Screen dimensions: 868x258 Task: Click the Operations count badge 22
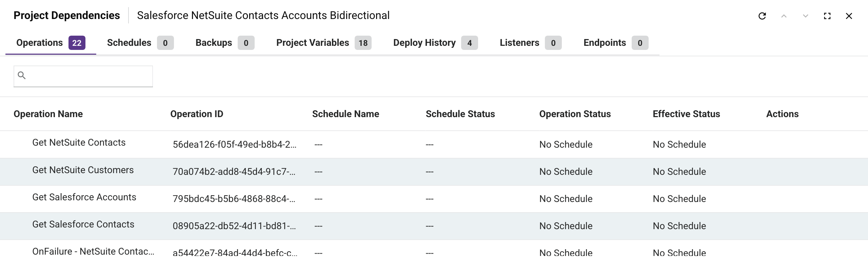click(x=77, y=43)
